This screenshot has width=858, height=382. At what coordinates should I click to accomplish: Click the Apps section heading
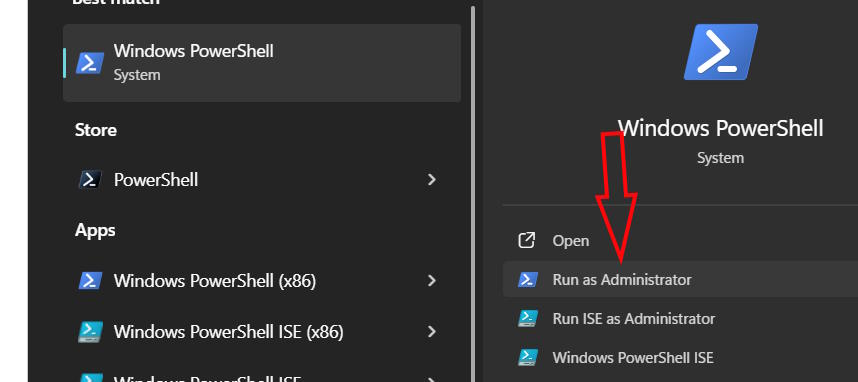click(95, 230)
